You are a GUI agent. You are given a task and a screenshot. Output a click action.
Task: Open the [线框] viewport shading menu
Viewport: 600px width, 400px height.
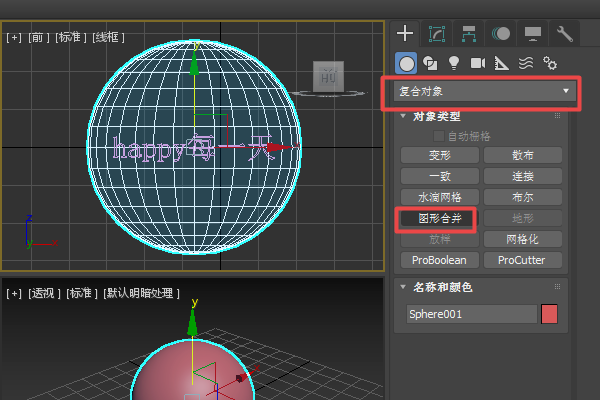tap(108, 37)
